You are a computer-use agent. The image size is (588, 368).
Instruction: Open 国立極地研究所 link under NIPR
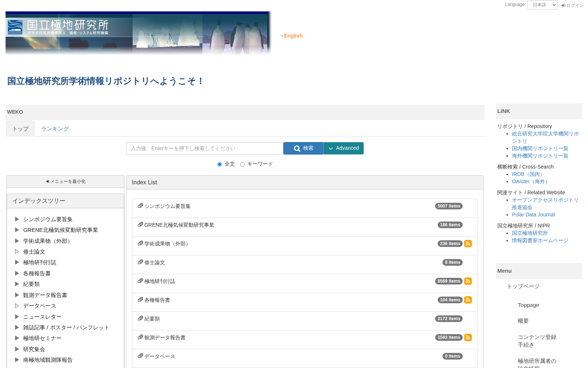click(x=530, y=233)
